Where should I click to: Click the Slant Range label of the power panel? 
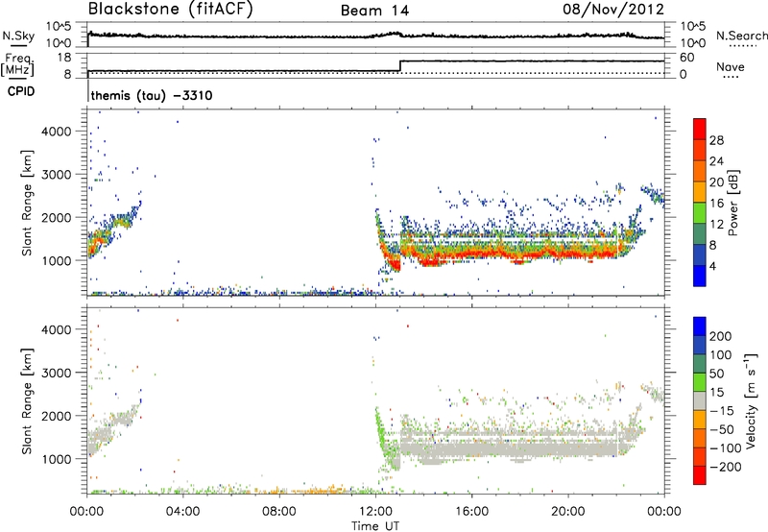(27, 203)
